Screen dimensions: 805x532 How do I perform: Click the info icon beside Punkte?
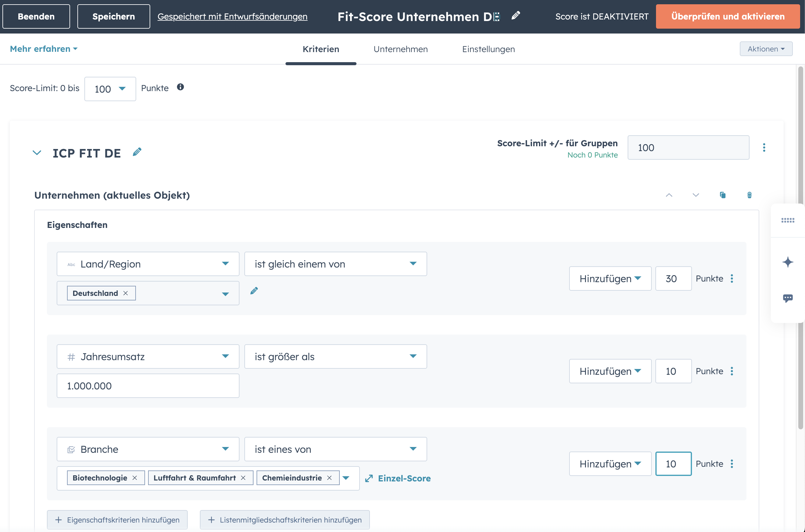[180, 87]
